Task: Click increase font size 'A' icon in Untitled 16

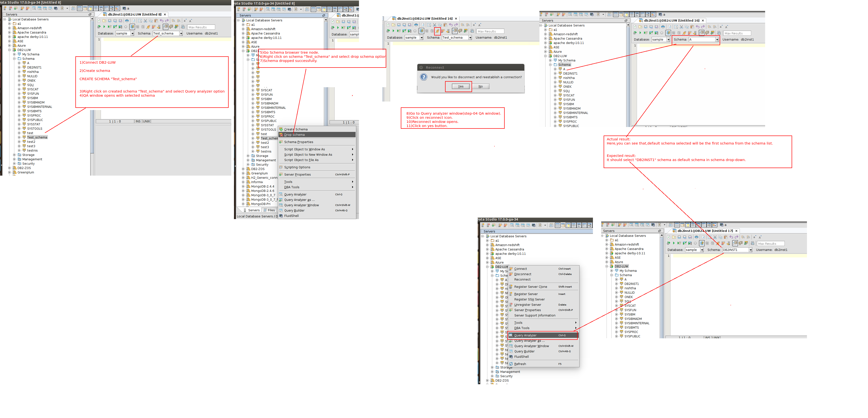Action: pos(480,25)
